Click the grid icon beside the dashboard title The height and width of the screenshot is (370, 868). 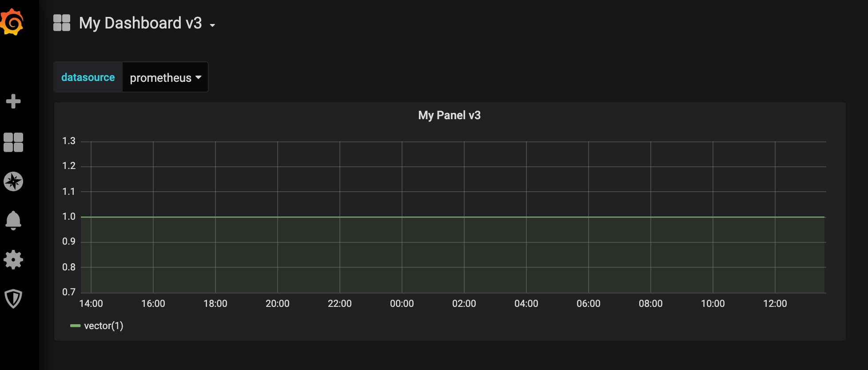(62, 23)
